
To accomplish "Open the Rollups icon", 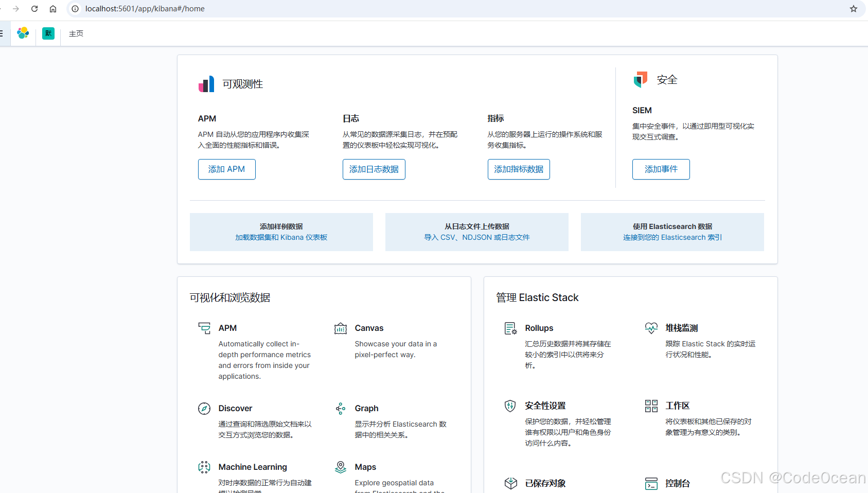I will 510,328.
